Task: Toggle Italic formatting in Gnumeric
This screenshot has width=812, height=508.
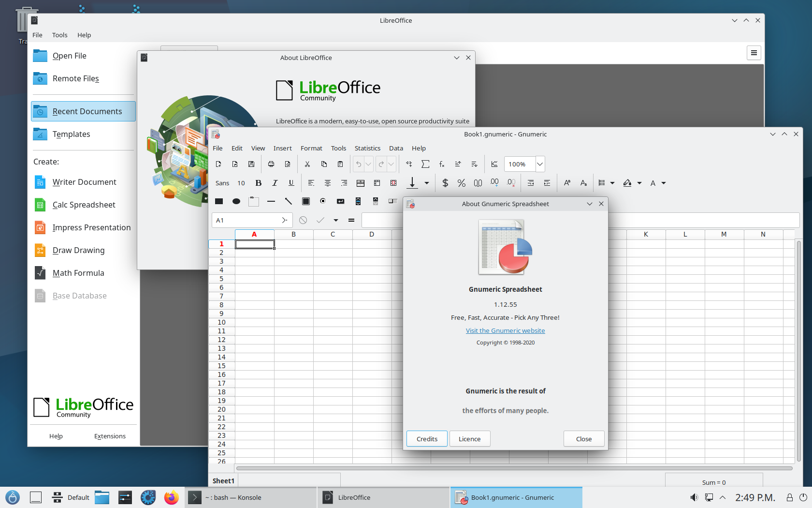Action: coord(275,183)
